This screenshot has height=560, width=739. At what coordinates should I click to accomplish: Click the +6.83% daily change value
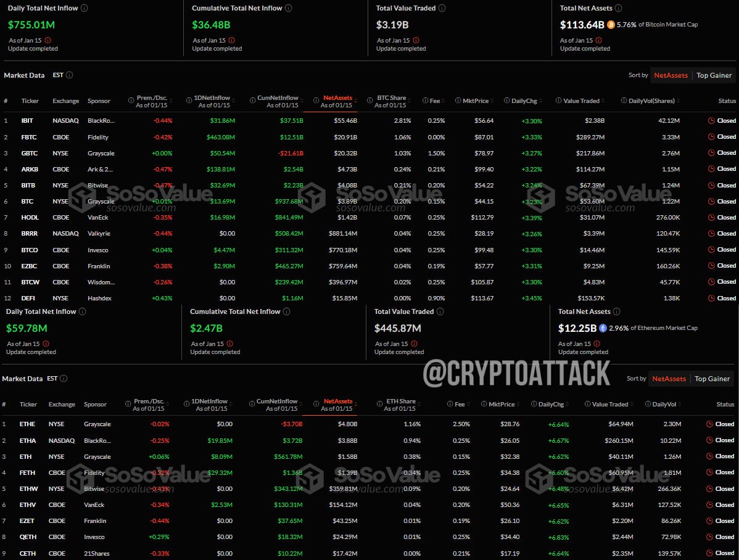pos(558,537)
